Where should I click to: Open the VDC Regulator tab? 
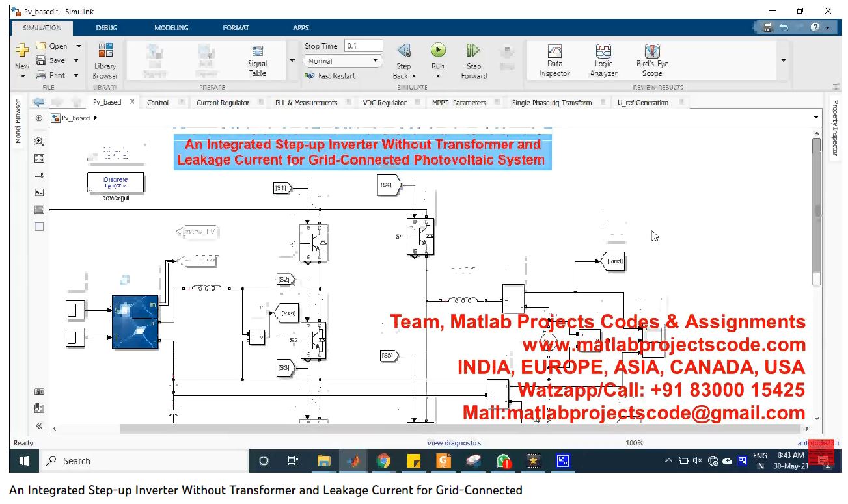click(x=384, y=103)
